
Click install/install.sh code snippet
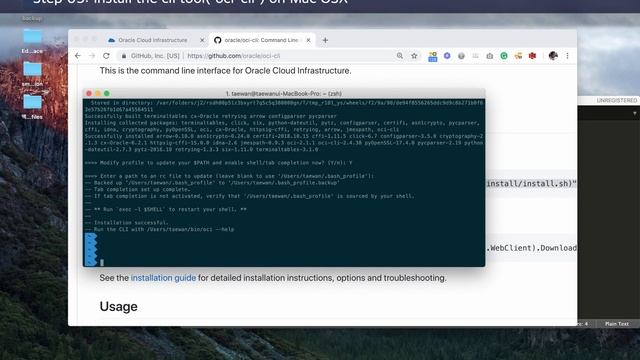click(x=531, y=184)
